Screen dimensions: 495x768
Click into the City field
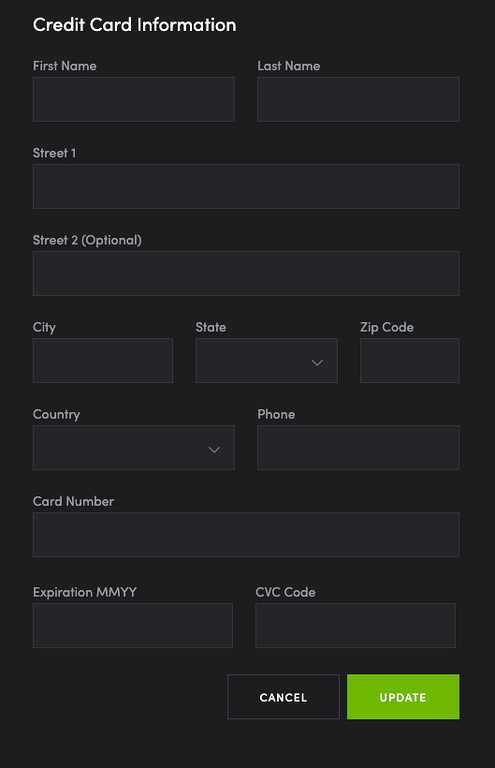coord(103,360)
